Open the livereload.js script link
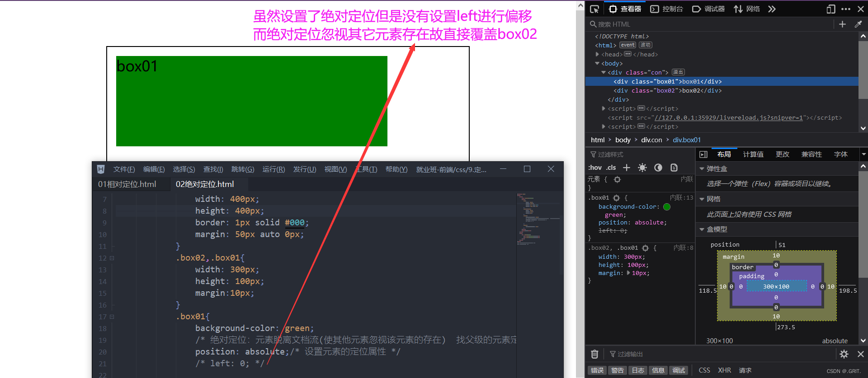The image size is (868, 378). pyautogui.click(x=729, y=118)
